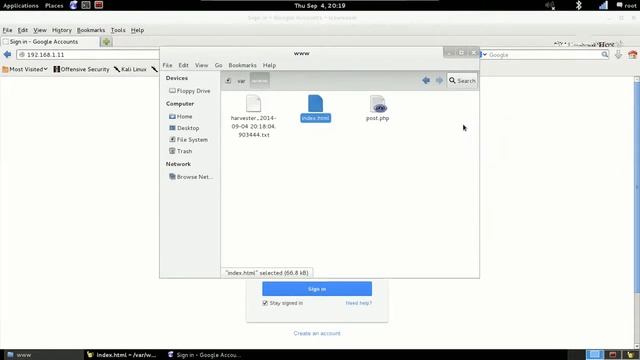
Task: Open the browser Bookmarks menu
Action: point(91,30)
